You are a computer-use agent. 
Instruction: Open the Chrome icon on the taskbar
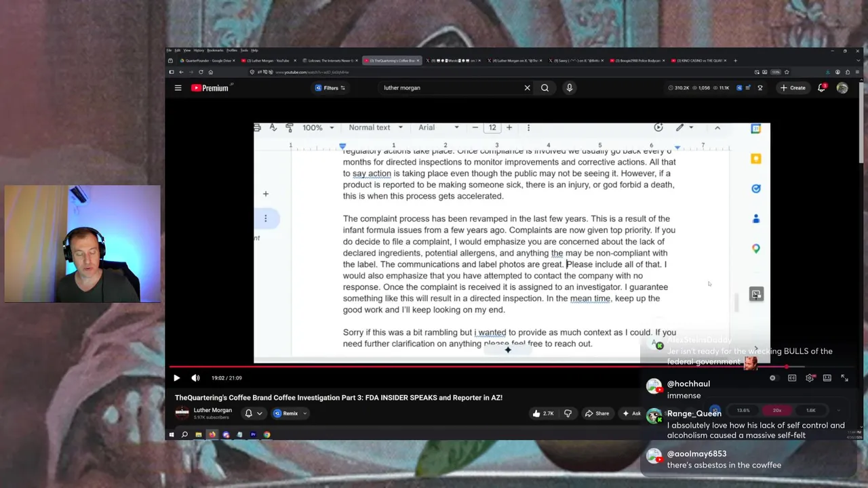[x=267, y=434]
